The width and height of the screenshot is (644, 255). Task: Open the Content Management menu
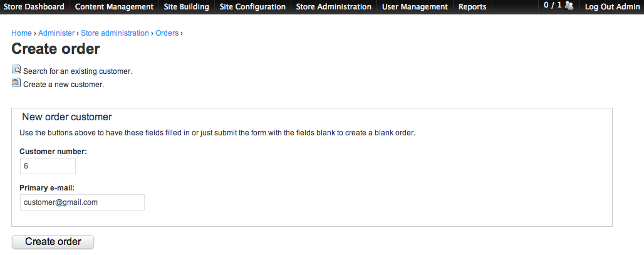coord(114,7)
